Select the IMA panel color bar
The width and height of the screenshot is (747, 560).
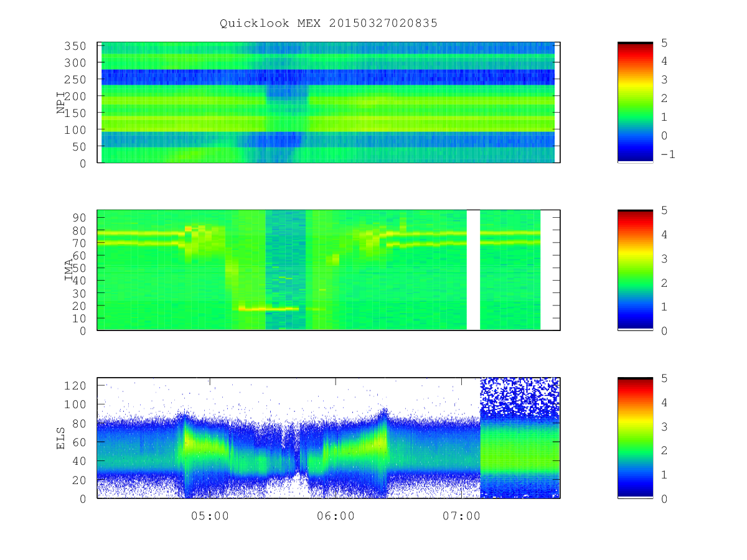pos(635,269)
